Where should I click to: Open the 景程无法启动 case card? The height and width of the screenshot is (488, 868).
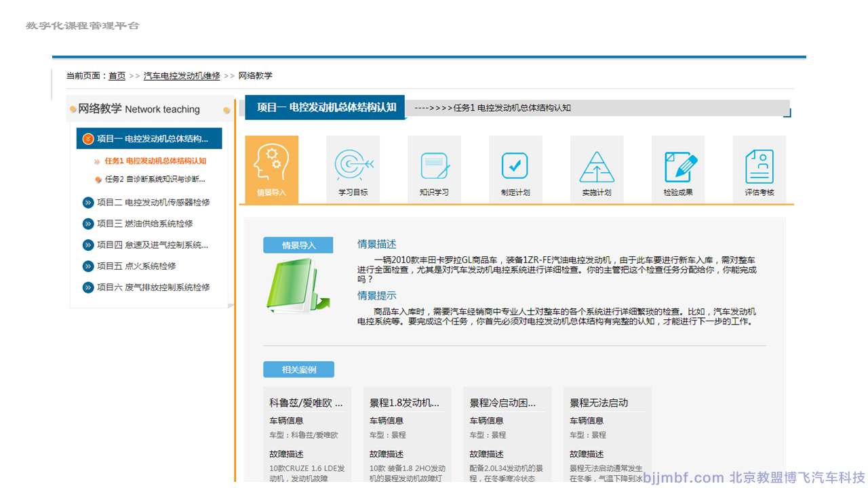tap(607, 434)
